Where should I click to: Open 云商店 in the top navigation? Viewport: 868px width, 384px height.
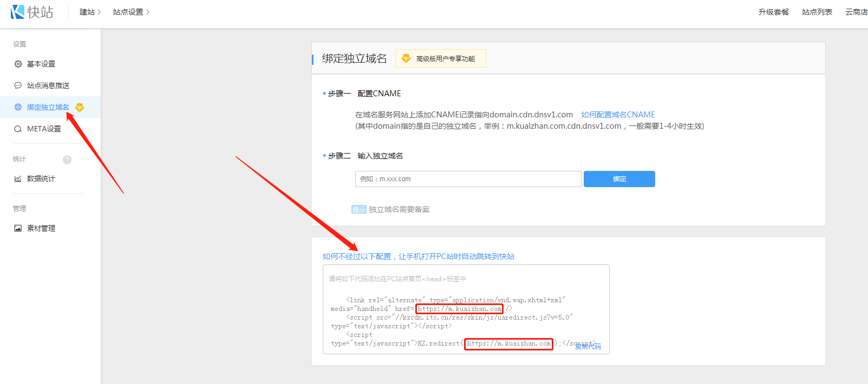point(856,12)
